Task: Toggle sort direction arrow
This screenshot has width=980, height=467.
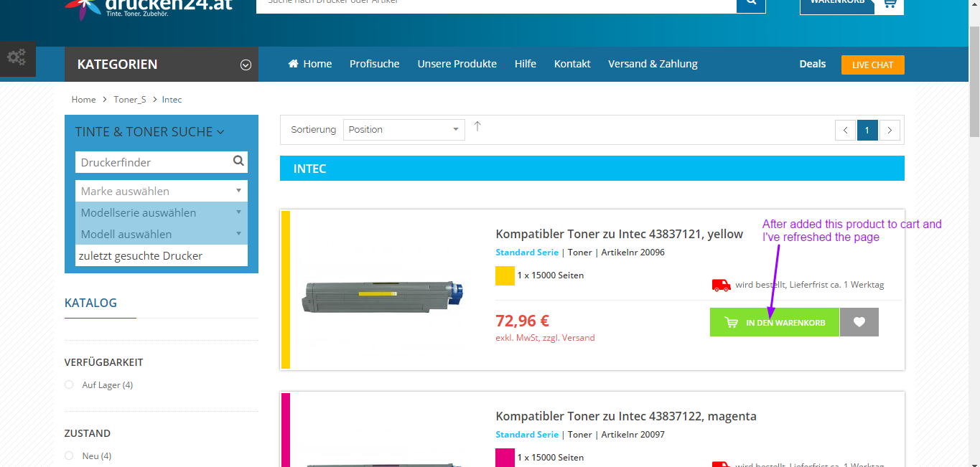Action: (477, 127)
